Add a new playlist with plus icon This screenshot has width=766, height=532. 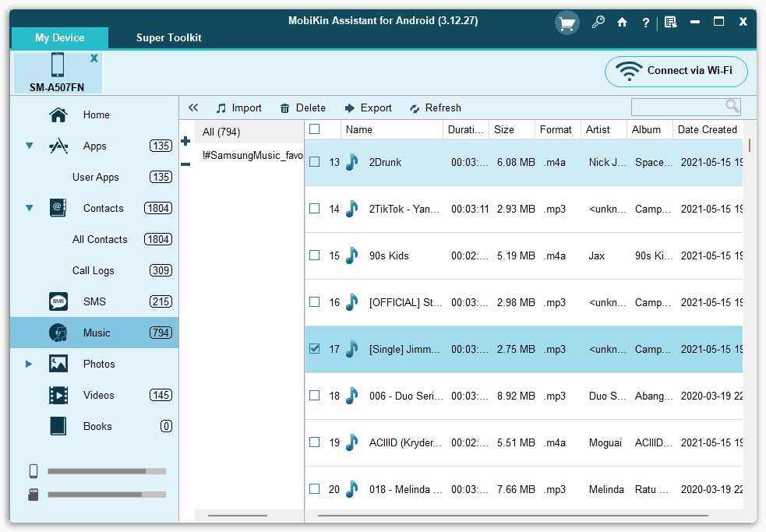click(x=185, y=141)
